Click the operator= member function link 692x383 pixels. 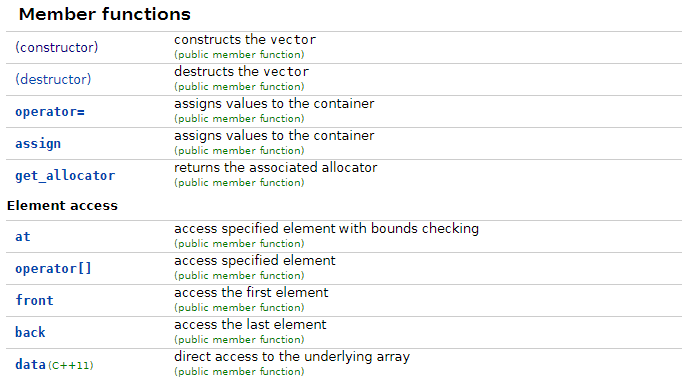(x=50, y=112)
